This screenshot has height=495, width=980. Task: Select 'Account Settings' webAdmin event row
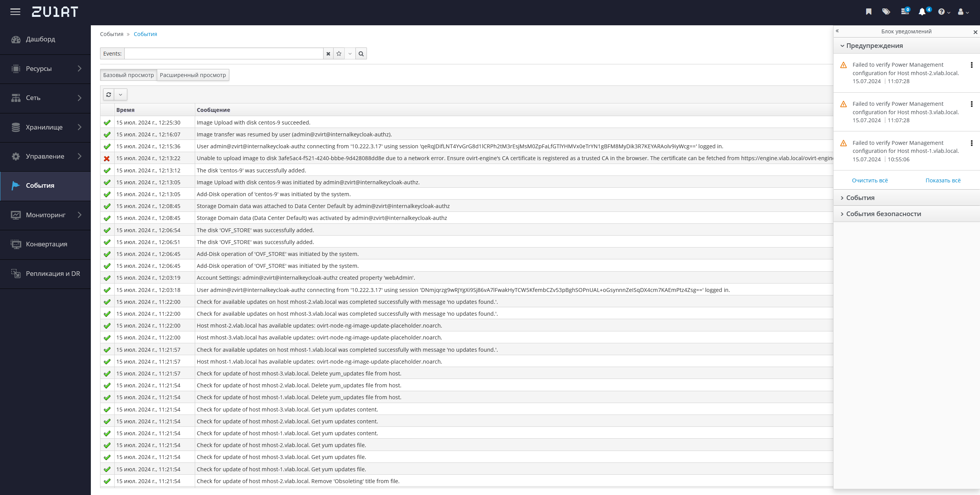(x=466, y=278)
